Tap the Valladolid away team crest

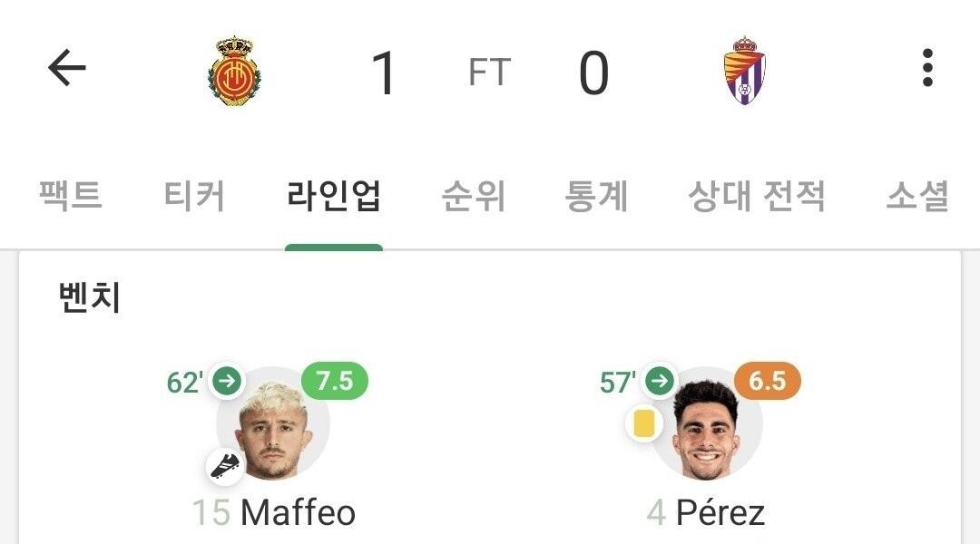744,71
